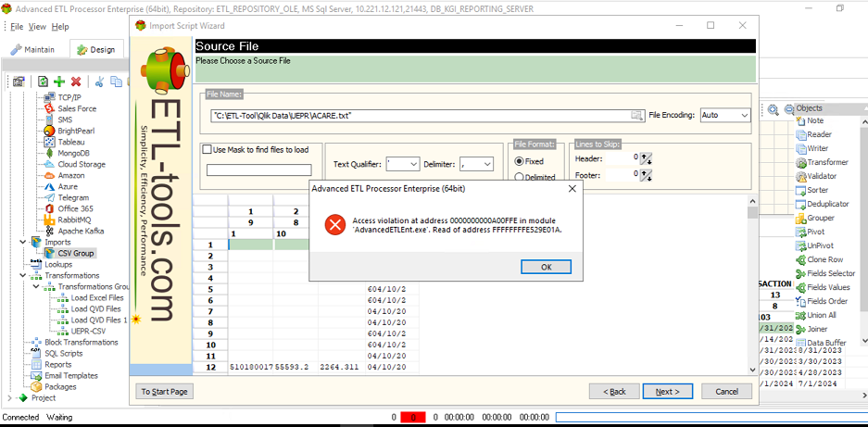Select the Office 365 tree icon
Viewport: 868px width, 427px height.
49,208
